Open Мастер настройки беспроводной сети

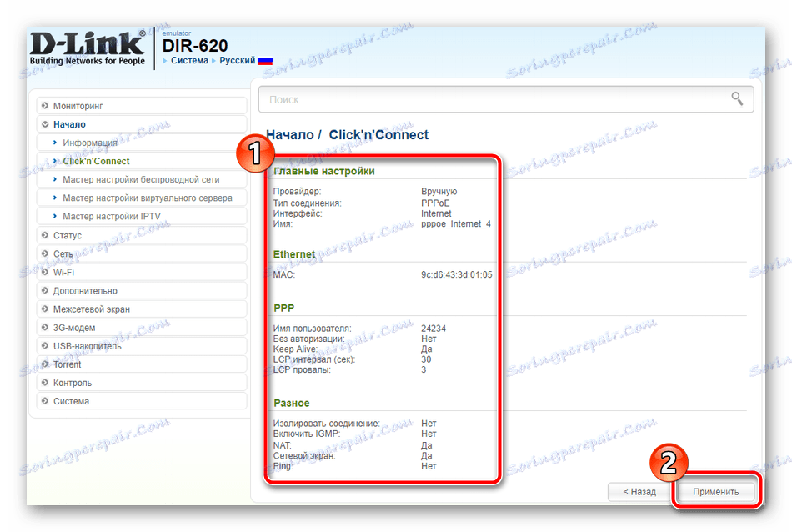tap(141, 180)
